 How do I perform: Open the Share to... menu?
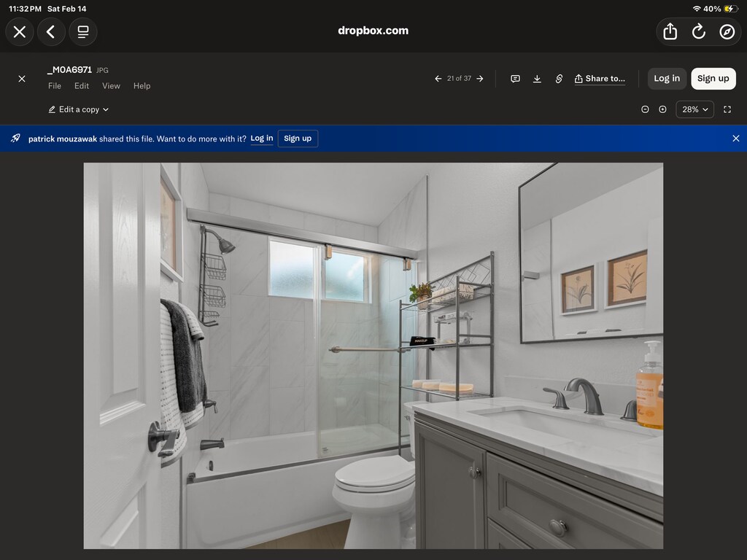click(x=600, y=79)
